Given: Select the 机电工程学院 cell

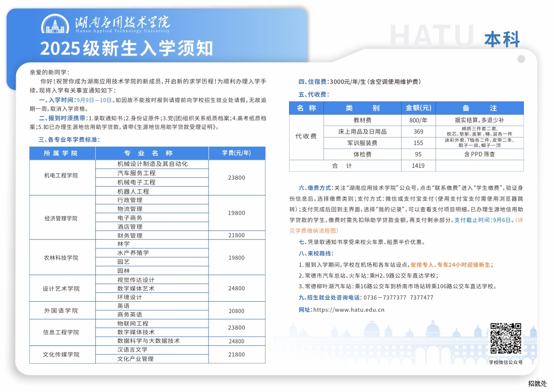Looking at the screenshot, I should click(62, 175).
